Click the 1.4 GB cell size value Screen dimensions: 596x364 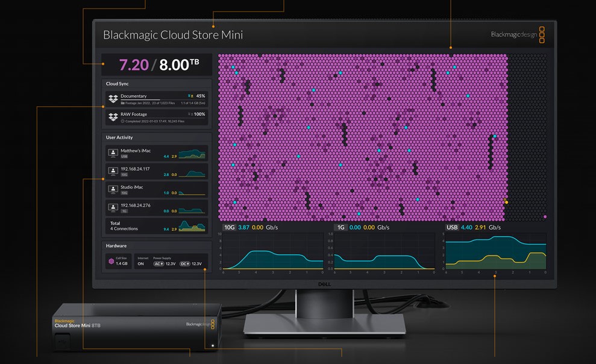click(x=122, y=264)
